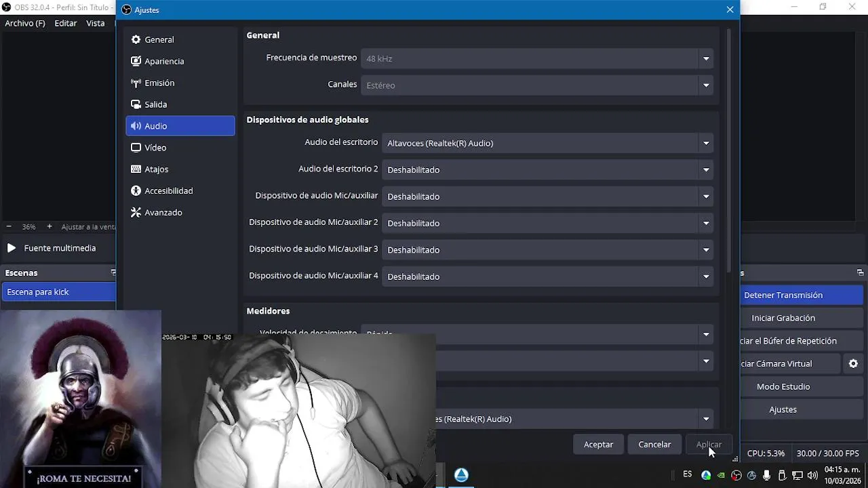Zoom out the OBS preview with minus
This screenshot has height=488, width=868.
pyautogui.click(x=9, y=226)
